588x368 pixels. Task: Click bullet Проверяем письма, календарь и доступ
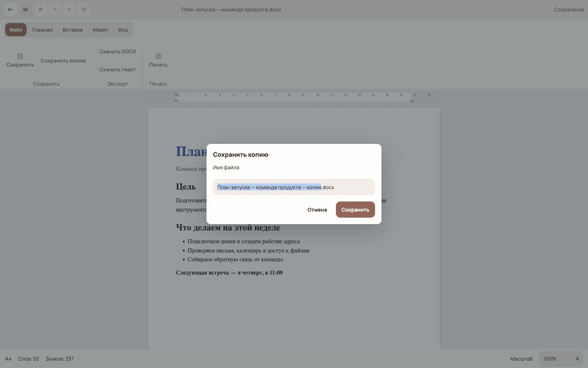pos(248,251)
